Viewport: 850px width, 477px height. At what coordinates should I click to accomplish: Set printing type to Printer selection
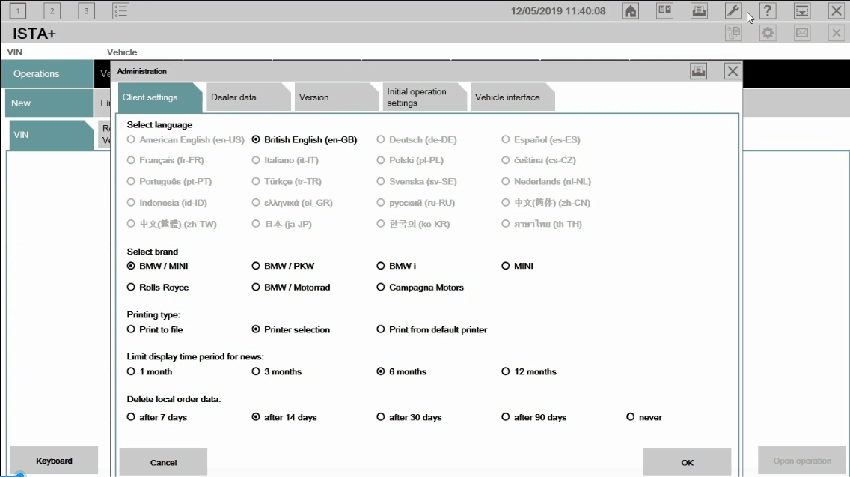[x=291, y=329]
